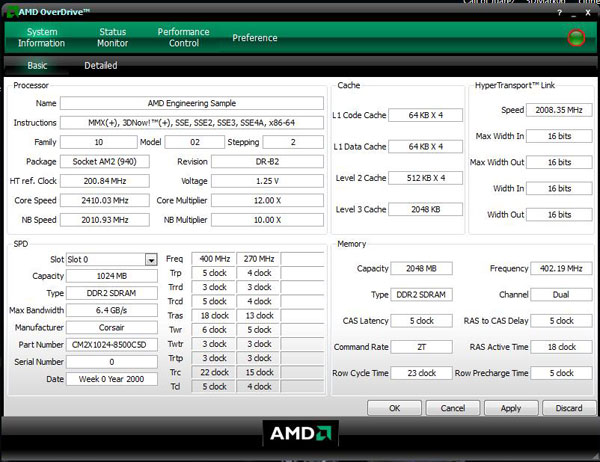600x462 pixels.
Task: Click SPD Capacity 1024 MB field
Action: [112, 276]
